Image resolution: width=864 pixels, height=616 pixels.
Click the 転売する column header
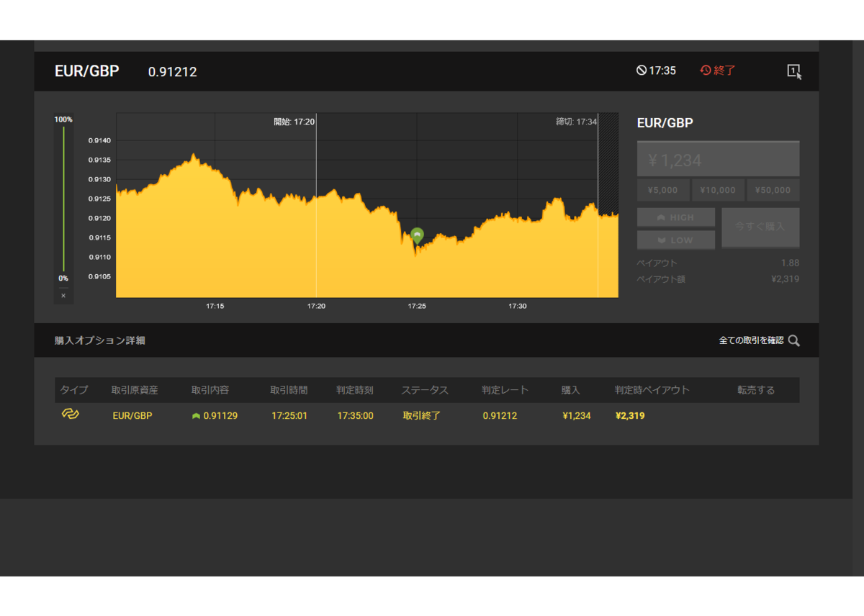click(x=756, y=390)
